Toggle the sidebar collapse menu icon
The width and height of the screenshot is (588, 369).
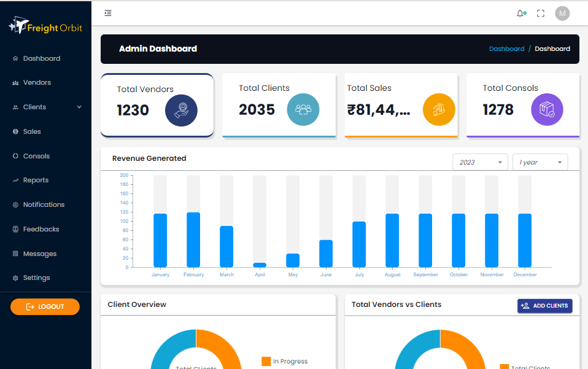(108, 13)
